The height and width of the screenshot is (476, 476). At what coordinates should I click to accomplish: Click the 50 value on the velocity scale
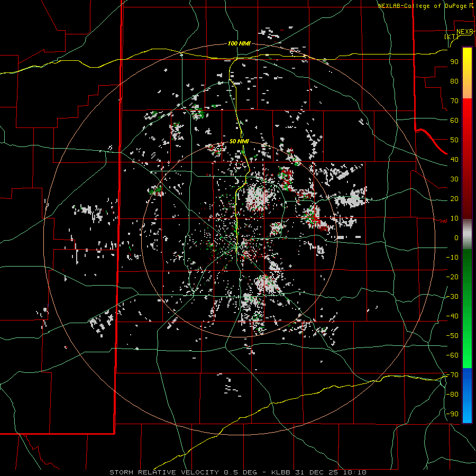[454, 140]
